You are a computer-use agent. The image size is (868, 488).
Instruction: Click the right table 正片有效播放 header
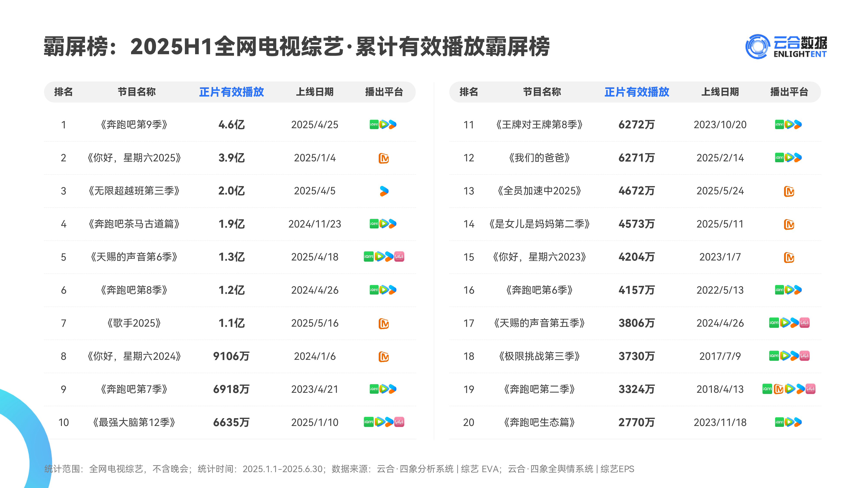(x=637, y=92)
